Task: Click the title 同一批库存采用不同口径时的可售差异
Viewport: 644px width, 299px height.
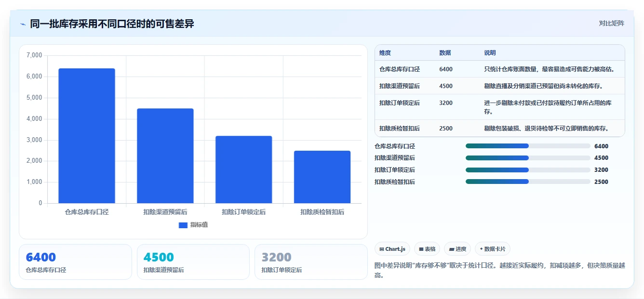Action: click(112, 24)
